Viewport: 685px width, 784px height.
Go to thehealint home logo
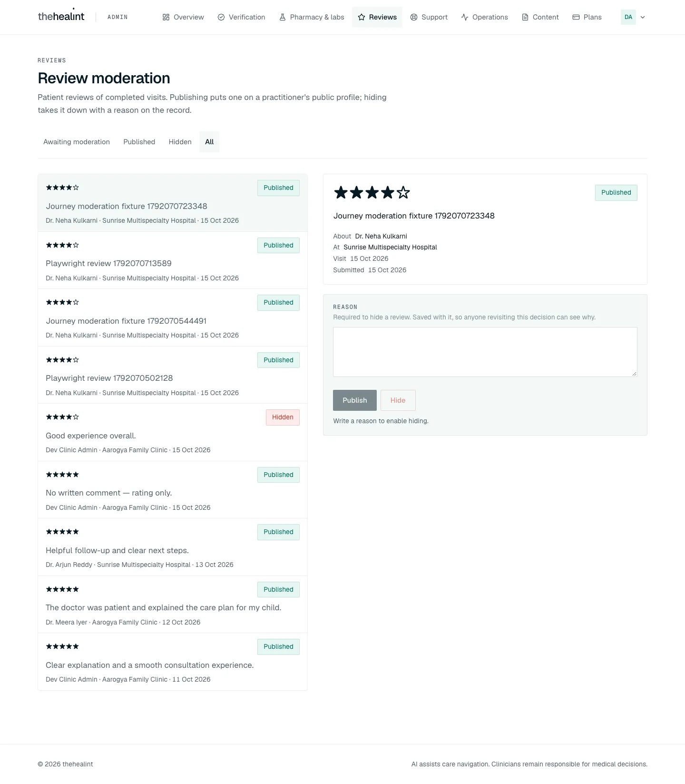(61, 17)
